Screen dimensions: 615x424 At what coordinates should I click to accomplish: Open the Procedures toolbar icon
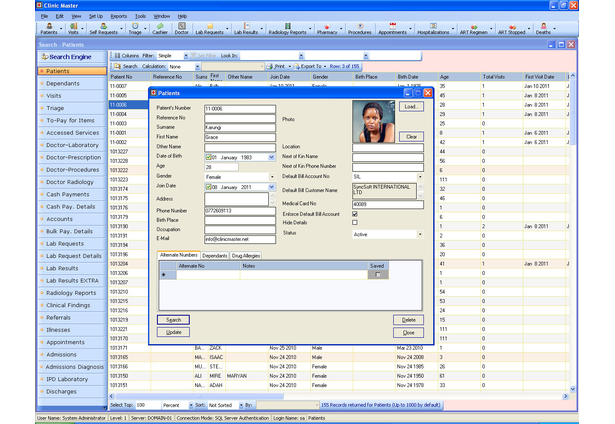click(360, 28)
